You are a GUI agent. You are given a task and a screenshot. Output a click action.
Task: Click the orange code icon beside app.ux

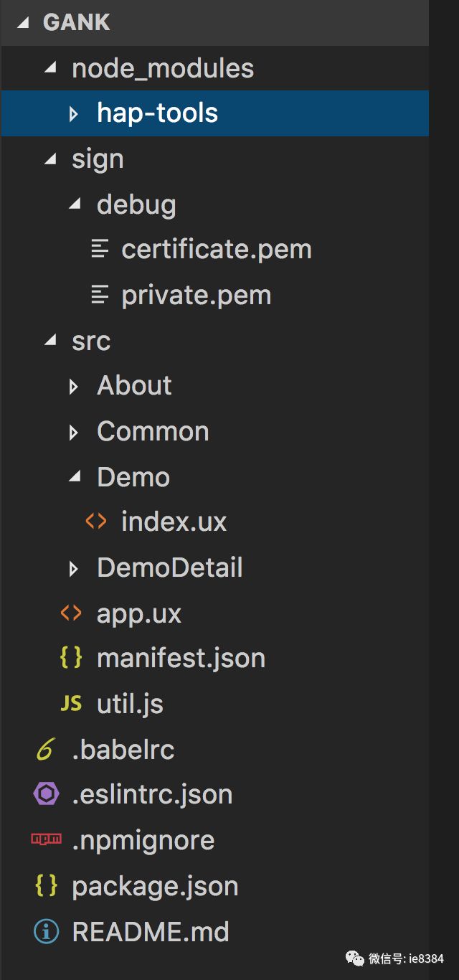71,613
